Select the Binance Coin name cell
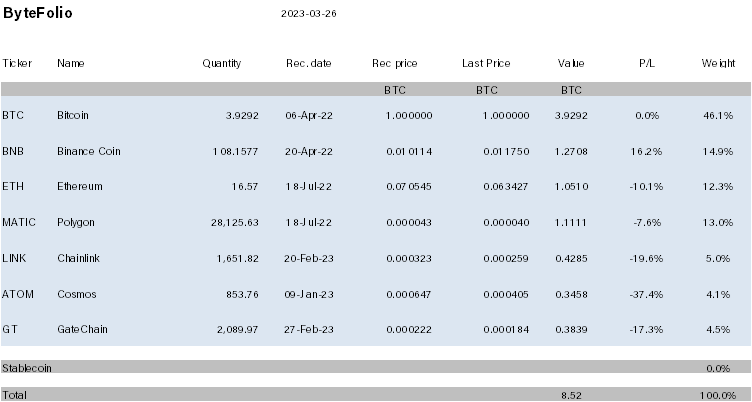752x402 pixels. tap(89, 151)
